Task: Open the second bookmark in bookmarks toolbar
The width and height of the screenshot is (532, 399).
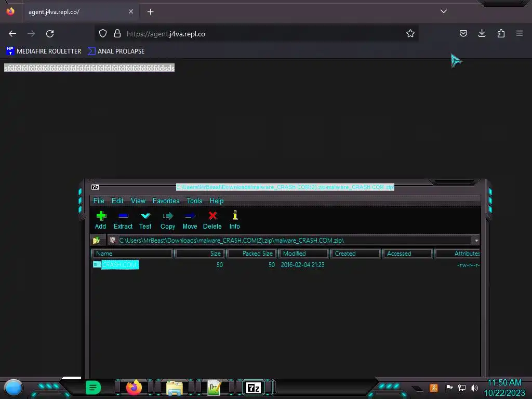Action: point(116,51)
